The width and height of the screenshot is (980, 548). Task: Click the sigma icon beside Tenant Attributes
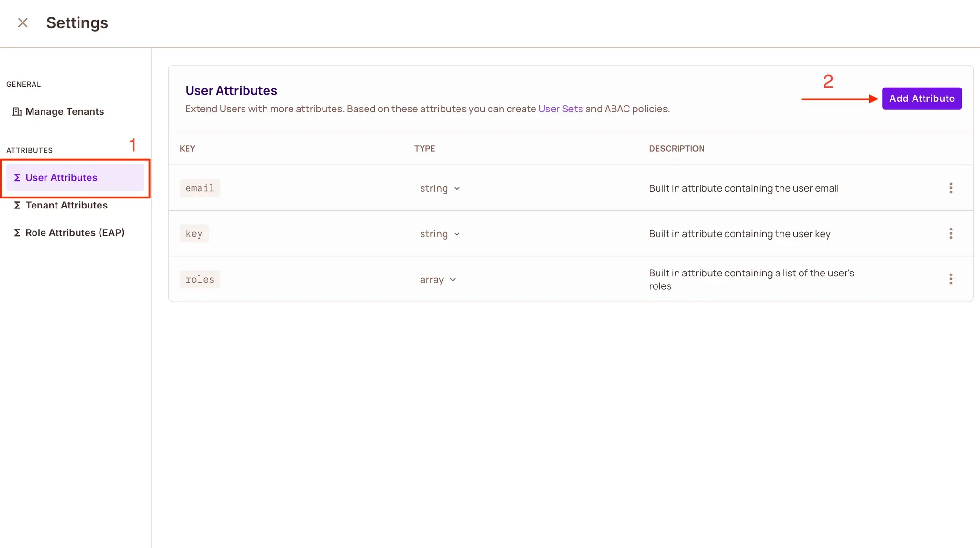tap(17, 205)
